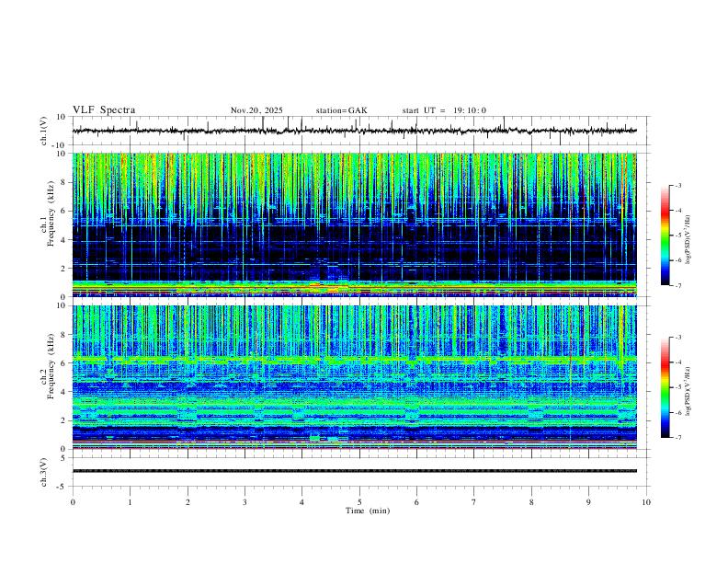728x563 pixels.
Task: Click the "3" tick on the time axis
Action: [x=245, y=502]
